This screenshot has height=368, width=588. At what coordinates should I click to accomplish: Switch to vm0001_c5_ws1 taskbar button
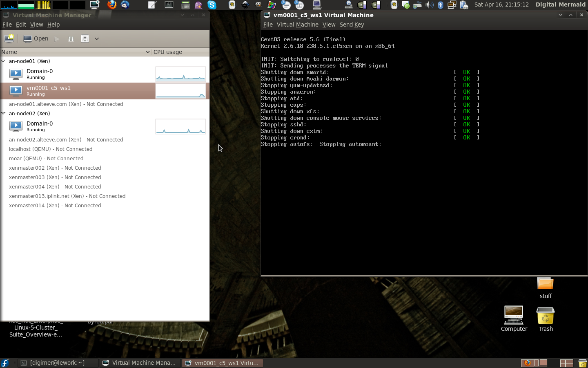[222, 363]
